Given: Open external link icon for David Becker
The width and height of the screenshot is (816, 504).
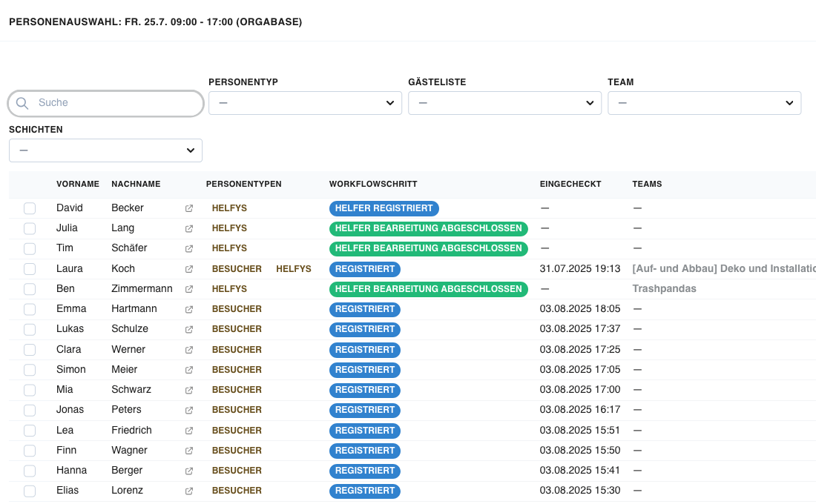Looking at the screenshot, I should 189,208.
